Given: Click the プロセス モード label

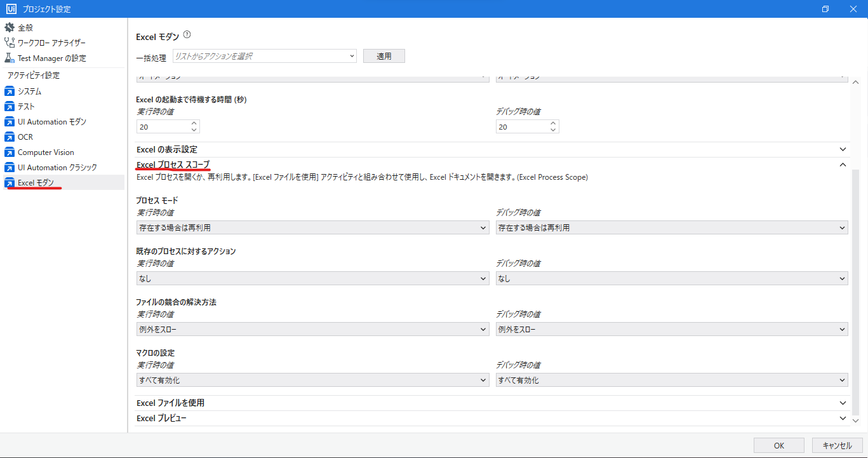Looking at the screenshot, I should [157, 201].
